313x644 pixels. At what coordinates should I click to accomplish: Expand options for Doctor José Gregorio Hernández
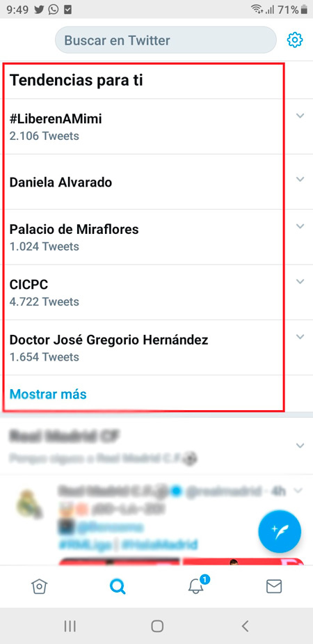[300, 337]
